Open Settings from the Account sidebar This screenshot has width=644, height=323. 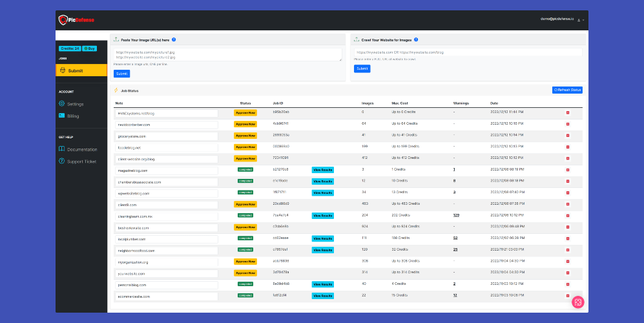[72, 104]
